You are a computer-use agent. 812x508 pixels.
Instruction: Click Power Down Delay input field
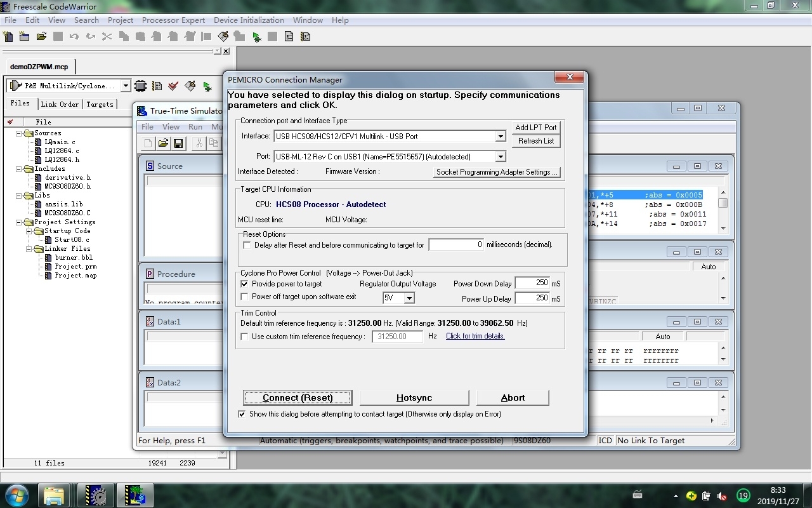pyautogui.click(x=532, y=283)
